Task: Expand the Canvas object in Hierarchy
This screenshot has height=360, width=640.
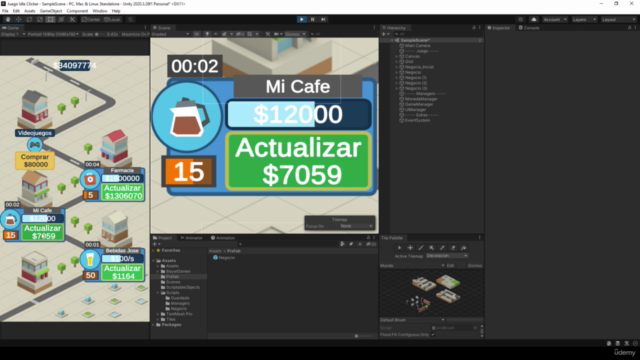Action: tap(397, 56)
